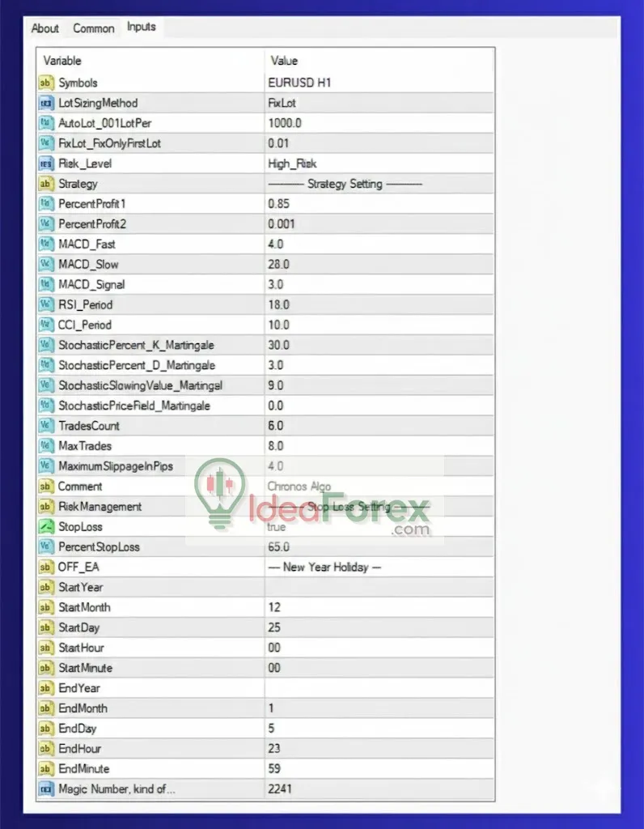Select the EndDay value 5

tap(272, 729)
